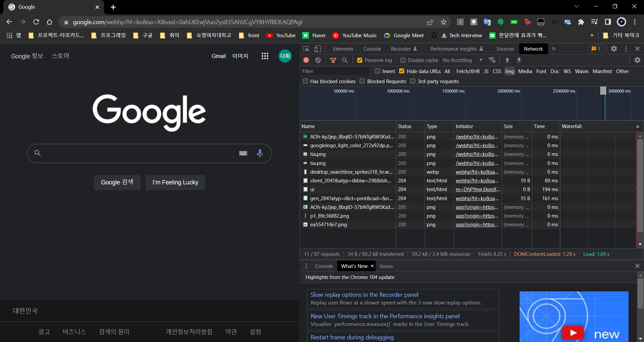
Task: Switch to the Elements tab
Action: 343,49
